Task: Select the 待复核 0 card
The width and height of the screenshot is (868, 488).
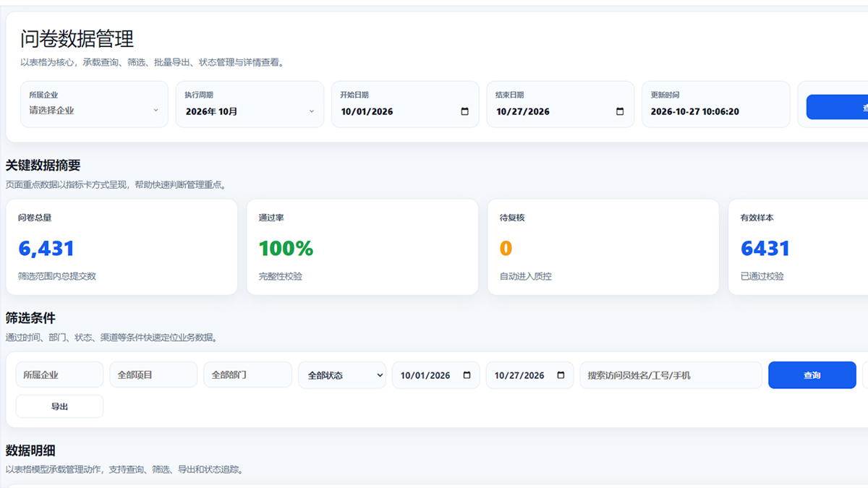Action: (x=603, y=247)
